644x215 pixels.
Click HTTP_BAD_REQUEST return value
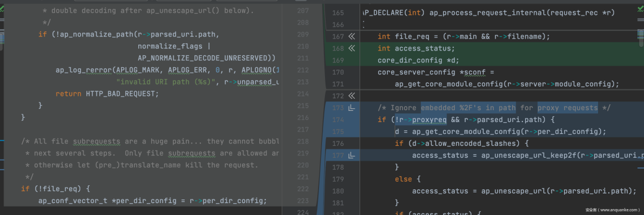(x=122, y=94)
